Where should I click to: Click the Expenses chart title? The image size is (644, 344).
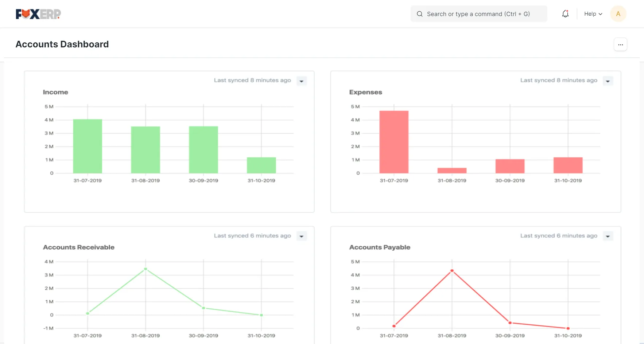coord(365,92)
